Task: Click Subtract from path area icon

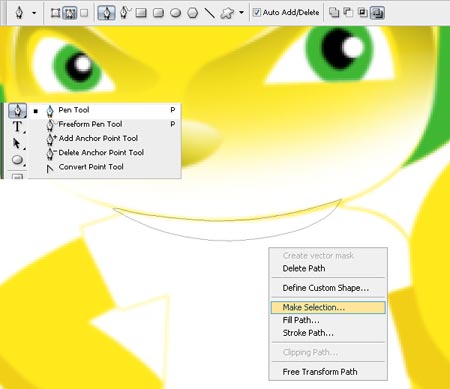Action: coord(348,13)
